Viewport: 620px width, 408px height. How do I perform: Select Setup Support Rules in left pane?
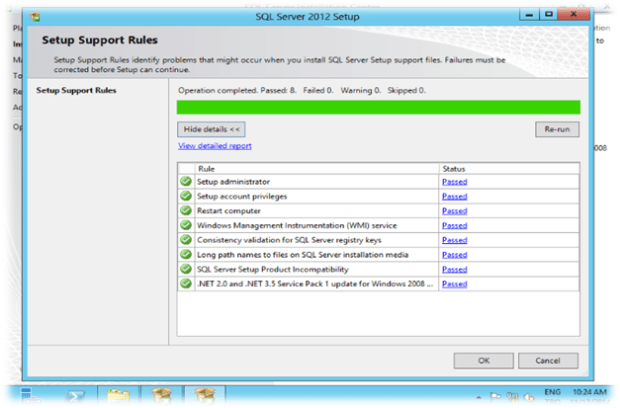[x=76, y=90]
